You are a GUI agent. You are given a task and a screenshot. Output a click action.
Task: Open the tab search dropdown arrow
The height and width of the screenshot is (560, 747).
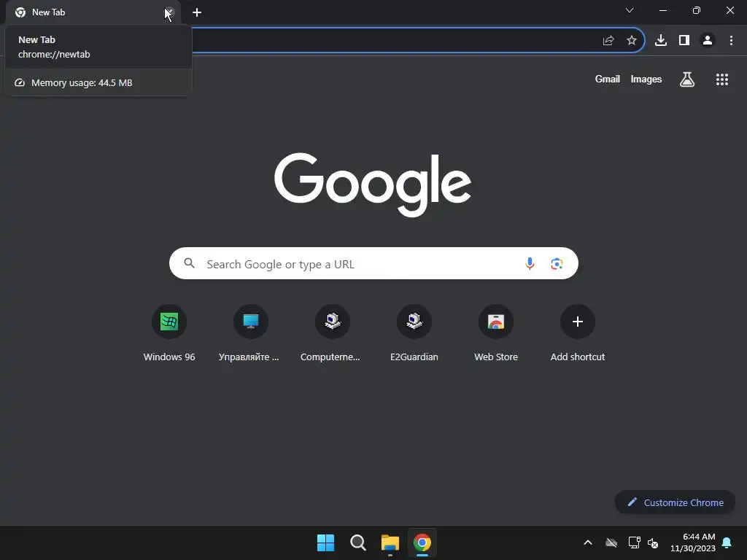[630, 10]
